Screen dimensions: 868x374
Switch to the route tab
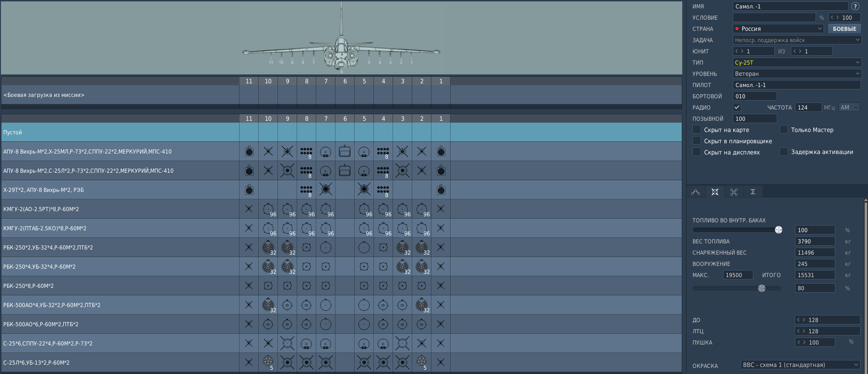(x=696, y=191)
